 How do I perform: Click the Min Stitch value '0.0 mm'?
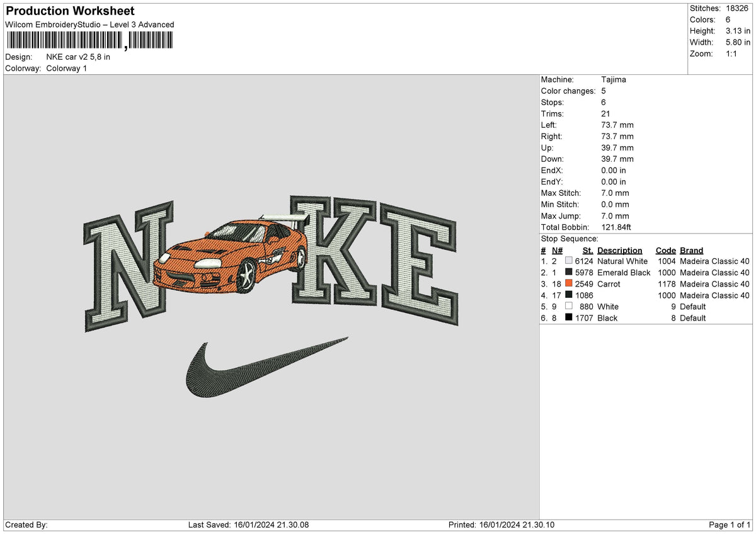[615, 205]
